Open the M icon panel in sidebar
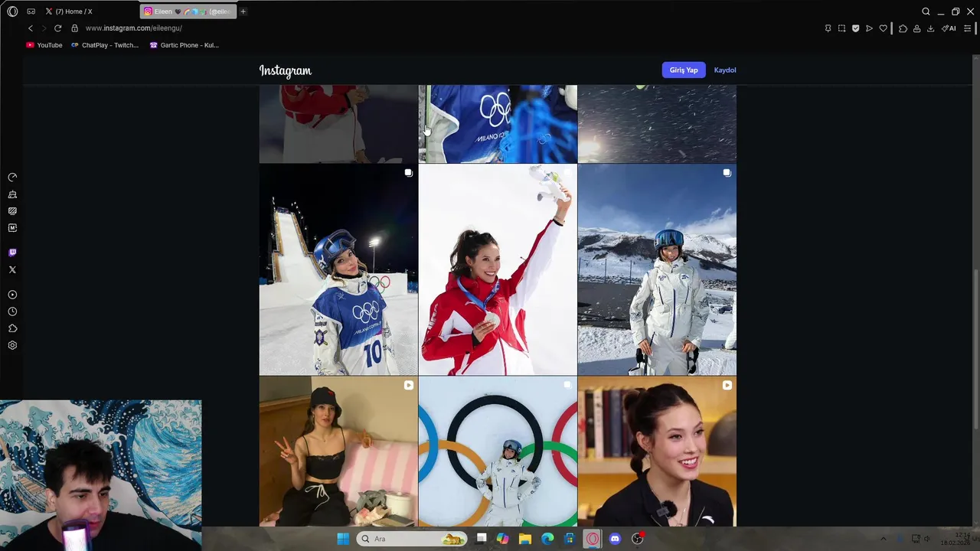The image size is (980, 551). 12,228
